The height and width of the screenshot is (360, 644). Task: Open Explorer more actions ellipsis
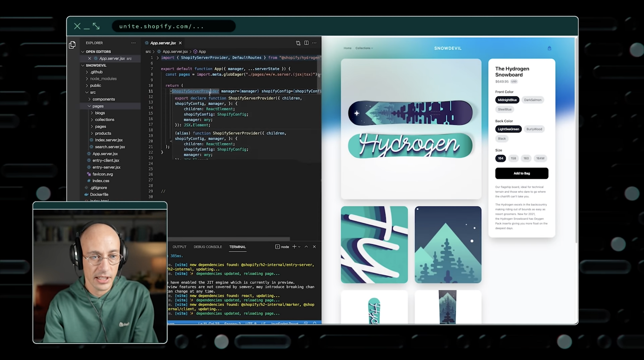133,43
